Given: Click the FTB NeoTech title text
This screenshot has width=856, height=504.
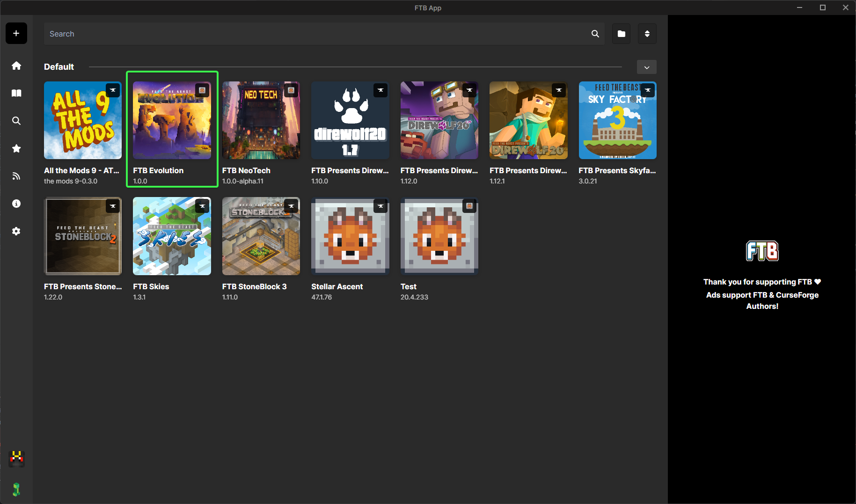Looking at the screenshot, I should [246, 170].
